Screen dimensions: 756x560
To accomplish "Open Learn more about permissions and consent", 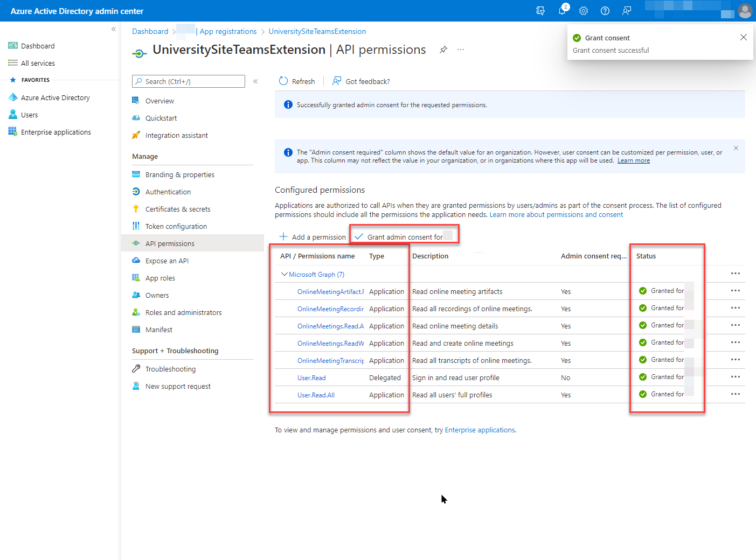I will click(556, 214).
